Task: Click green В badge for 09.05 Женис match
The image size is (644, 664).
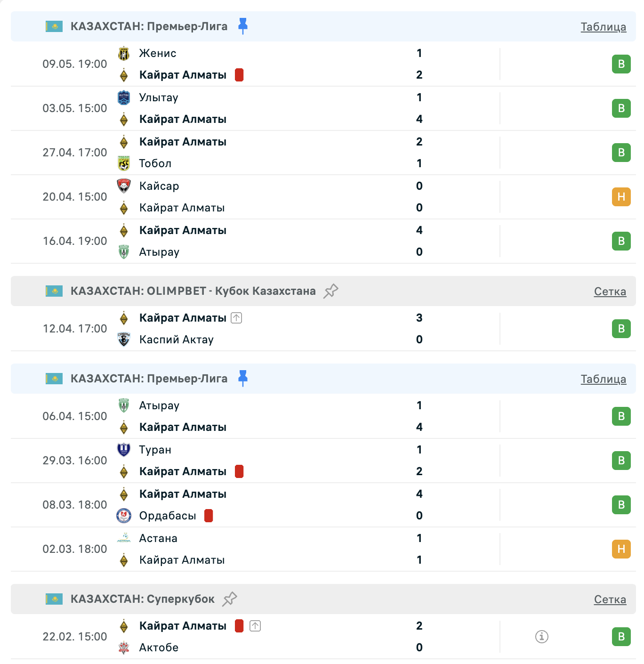Action: tap(621, 64)
